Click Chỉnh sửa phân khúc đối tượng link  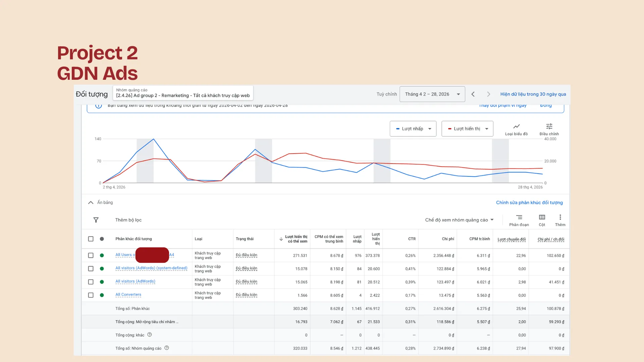(x=529, y=202)
